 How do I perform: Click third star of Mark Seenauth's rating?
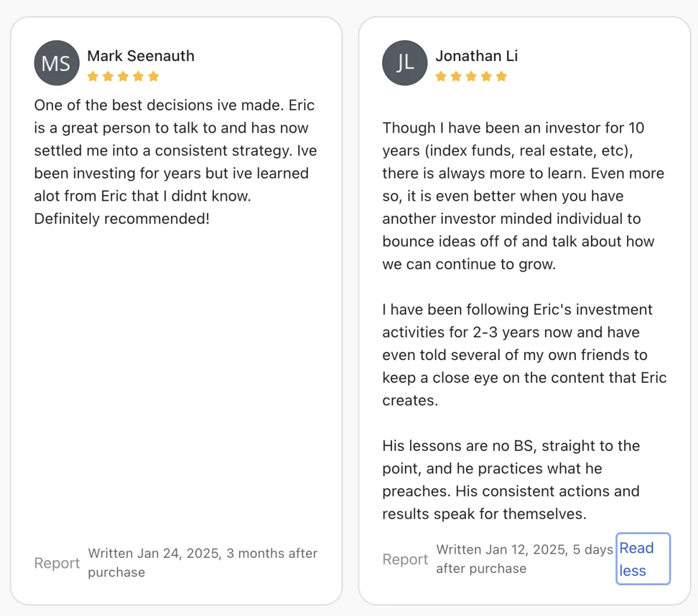[x=123, y=76]
